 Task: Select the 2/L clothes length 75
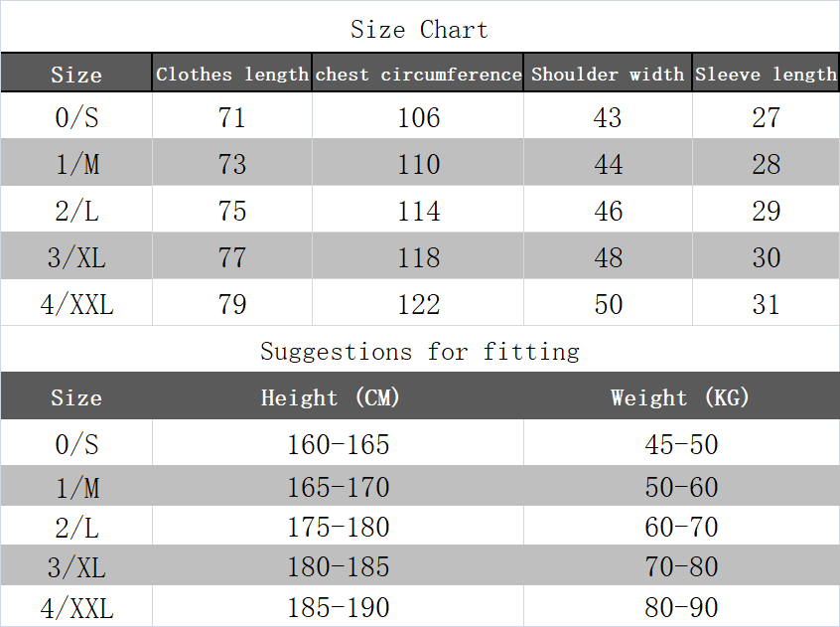click(232, 210)
